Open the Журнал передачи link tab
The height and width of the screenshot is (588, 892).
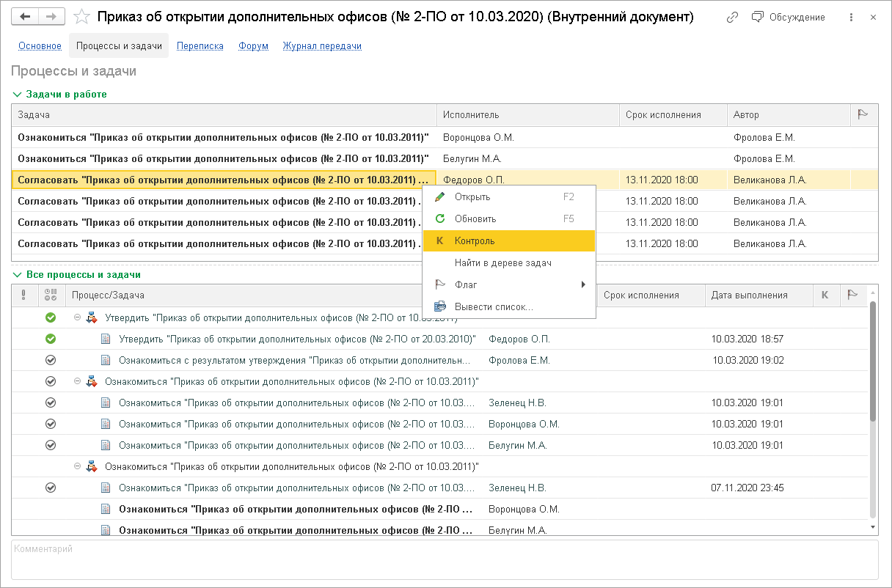322,45
